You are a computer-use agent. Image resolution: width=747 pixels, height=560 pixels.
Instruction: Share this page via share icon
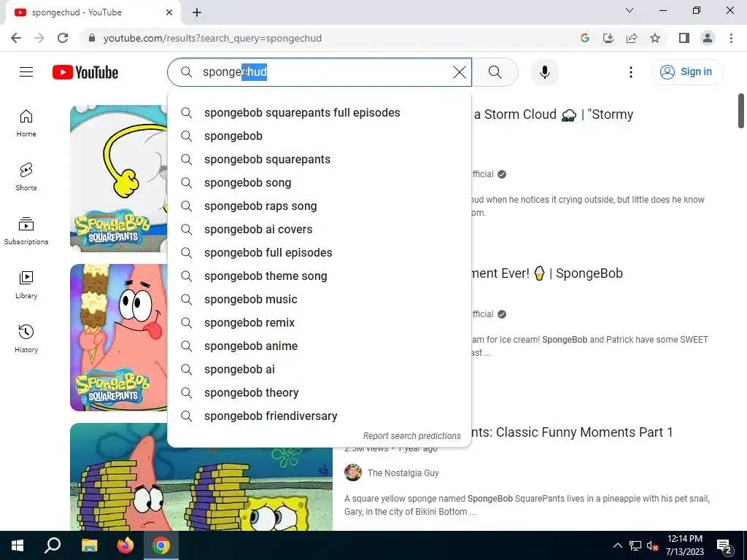pyautogui.click(x=632, y=38)
